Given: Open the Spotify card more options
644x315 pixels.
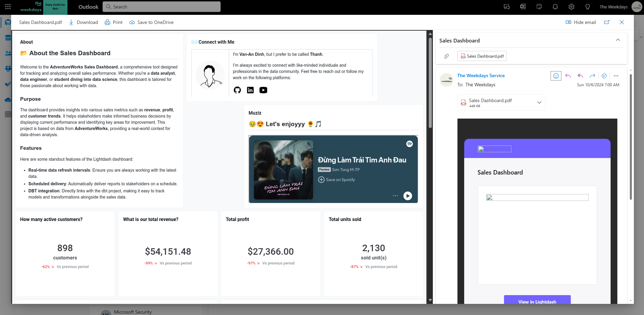Looking at the screenshot, I should pyautogui.click(x=395, y=196).
